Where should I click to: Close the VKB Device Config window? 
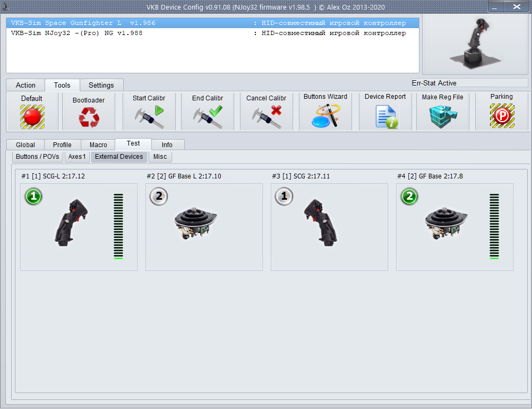(517, 7)
